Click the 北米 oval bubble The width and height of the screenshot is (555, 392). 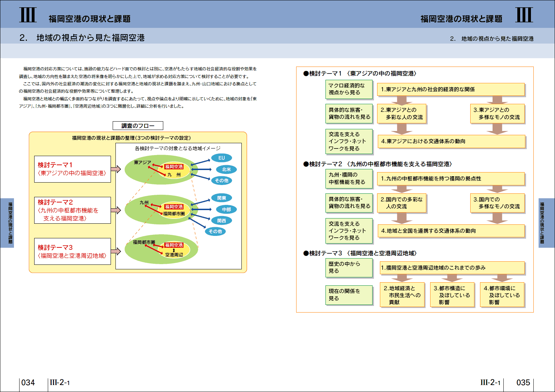tap(226, 169)
